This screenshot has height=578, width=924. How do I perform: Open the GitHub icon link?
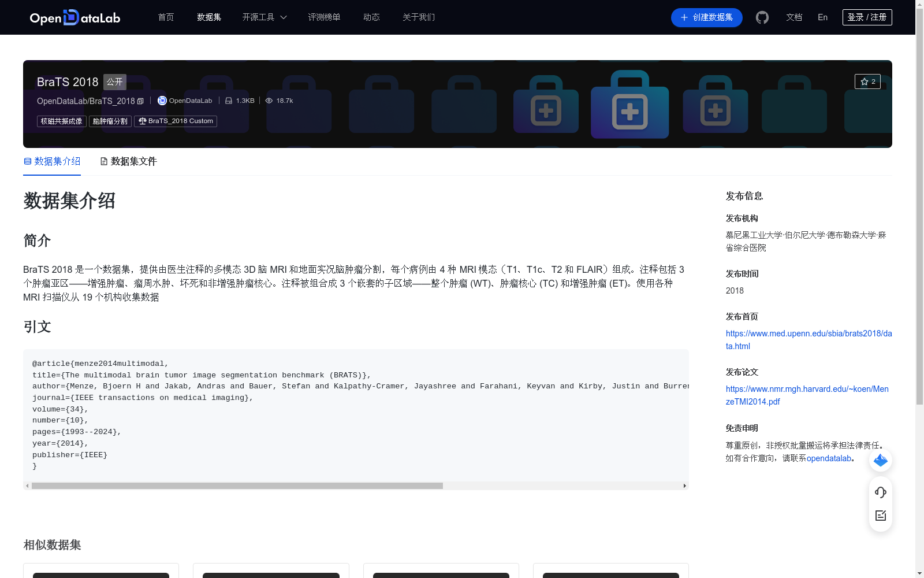[762, 17]
